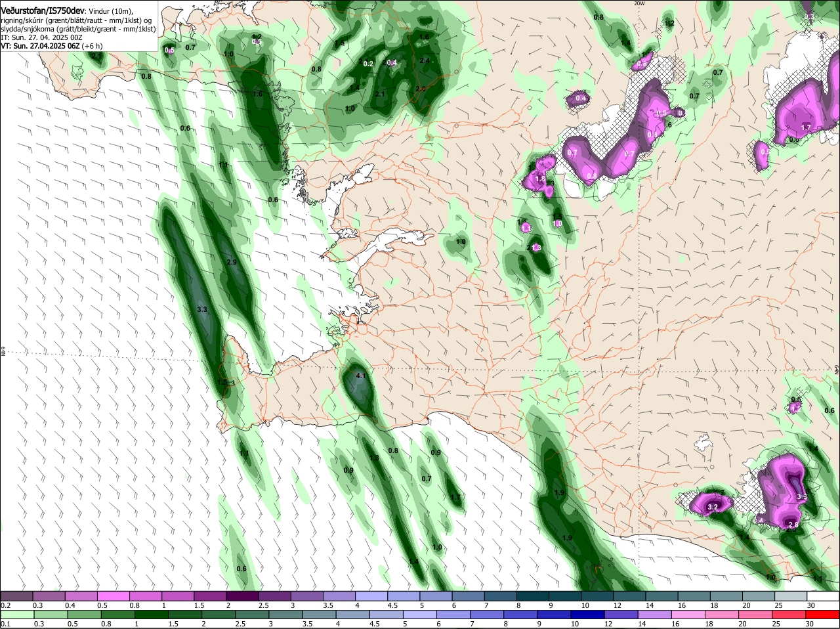840x629 pixels.
Task: Click the "2.0" value in the northern green band
Action: (x=421, y=89)
